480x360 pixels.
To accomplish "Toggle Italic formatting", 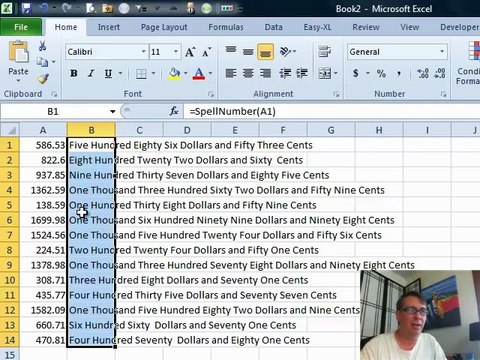I will click(91, 73).
